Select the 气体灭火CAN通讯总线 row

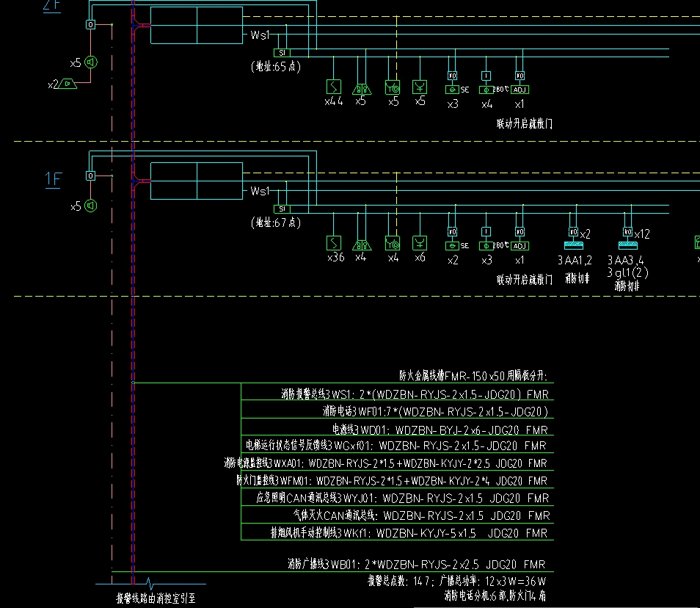(x=421, y=515)
